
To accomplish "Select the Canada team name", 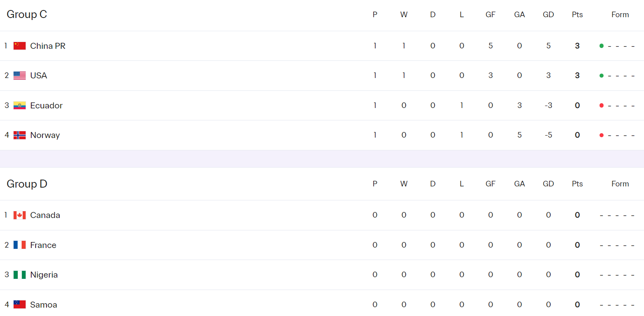I will coord(45,215).
